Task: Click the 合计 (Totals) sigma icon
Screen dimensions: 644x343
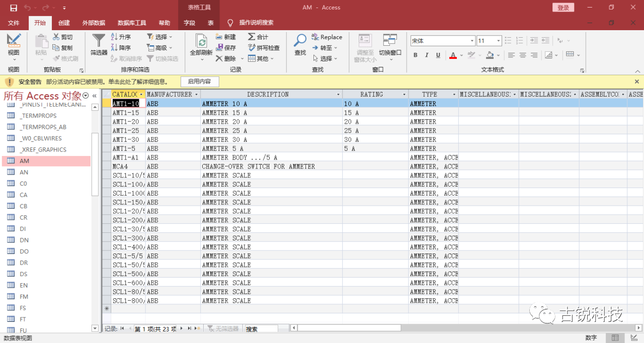Action: [252, 37]
